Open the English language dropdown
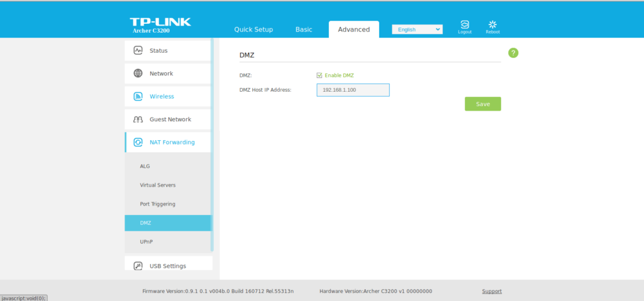Viewport: 644px width, 301px height. pyautogui.click(x=417, y=30)
